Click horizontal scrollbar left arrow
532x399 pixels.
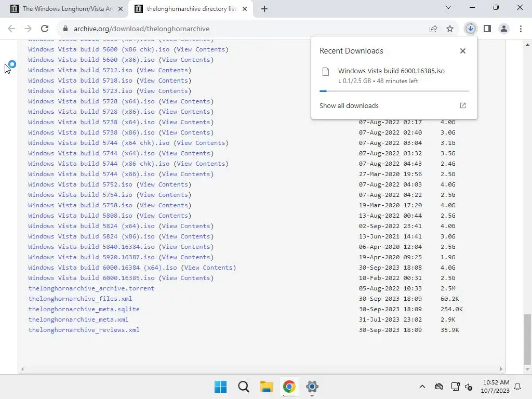tap(22, 369)
